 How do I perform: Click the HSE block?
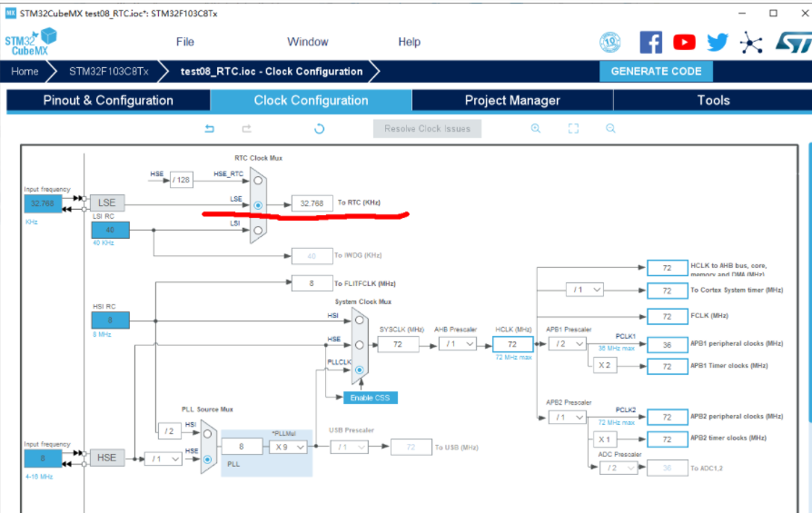tap(107, 458)
